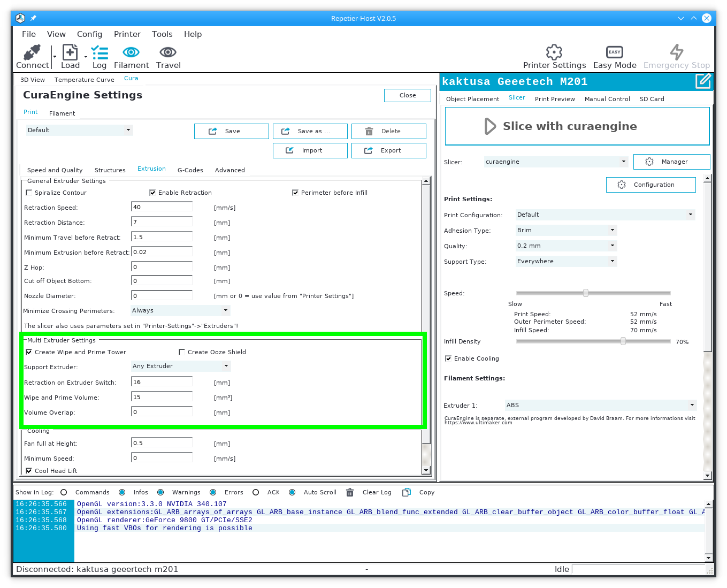Click the extrusion settings vertical scrollbar

click(426, 325)
